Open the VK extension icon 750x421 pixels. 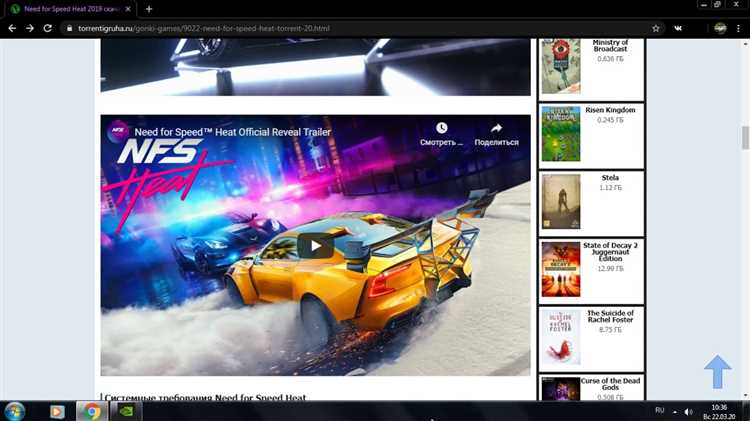(678, 28)
